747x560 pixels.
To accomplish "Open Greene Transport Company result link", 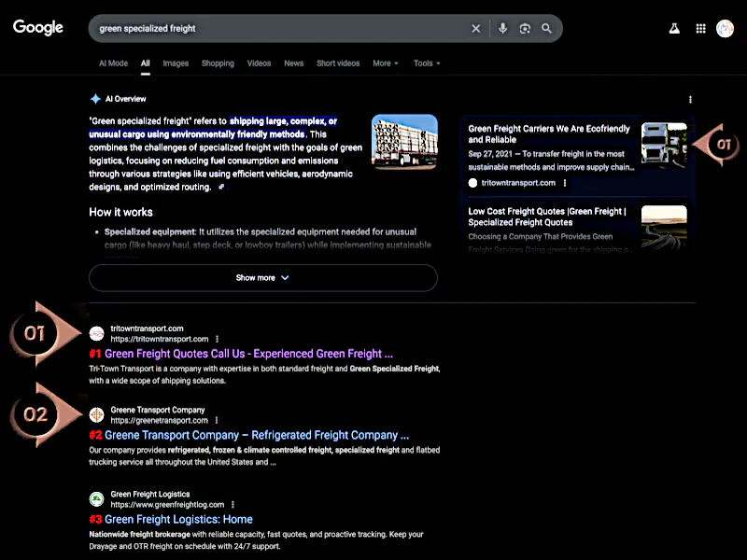I will (x=256, y=435).
